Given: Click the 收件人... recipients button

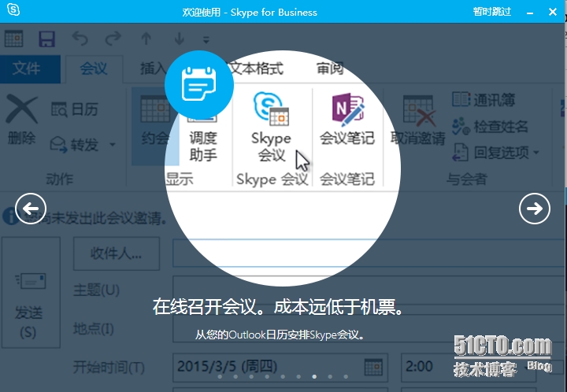Looking at the screenshot, I should coord(117,253).
